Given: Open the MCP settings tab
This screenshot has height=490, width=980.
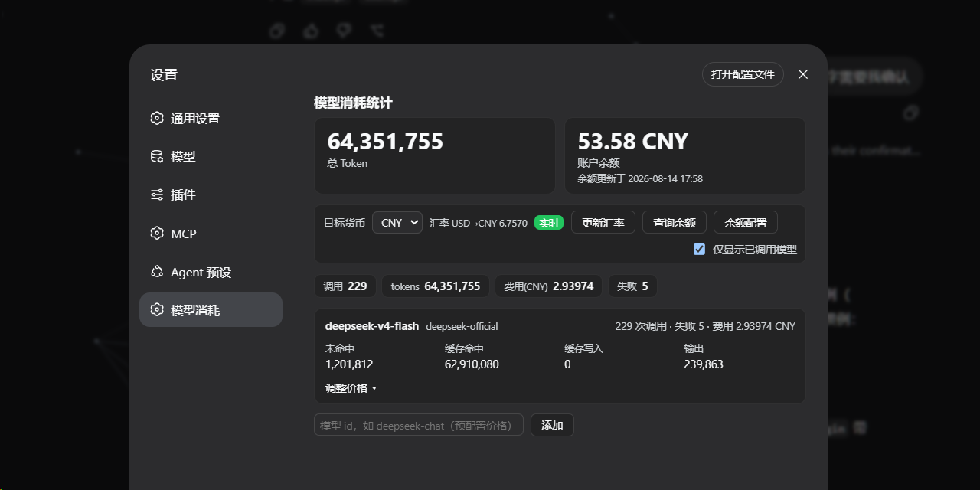Looking at the screenshot, I should [x=211, y=233].
